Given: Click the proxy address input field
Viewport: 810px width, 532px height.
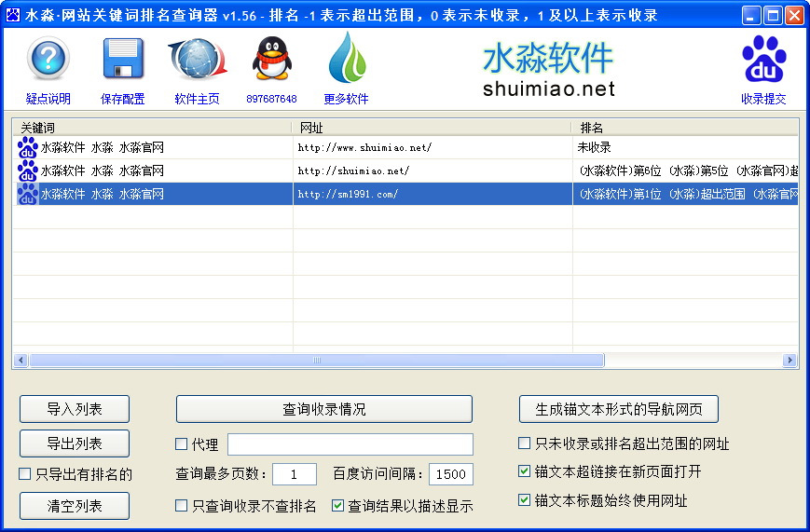Looking at the screenshot, I should (x=350, y=444).
